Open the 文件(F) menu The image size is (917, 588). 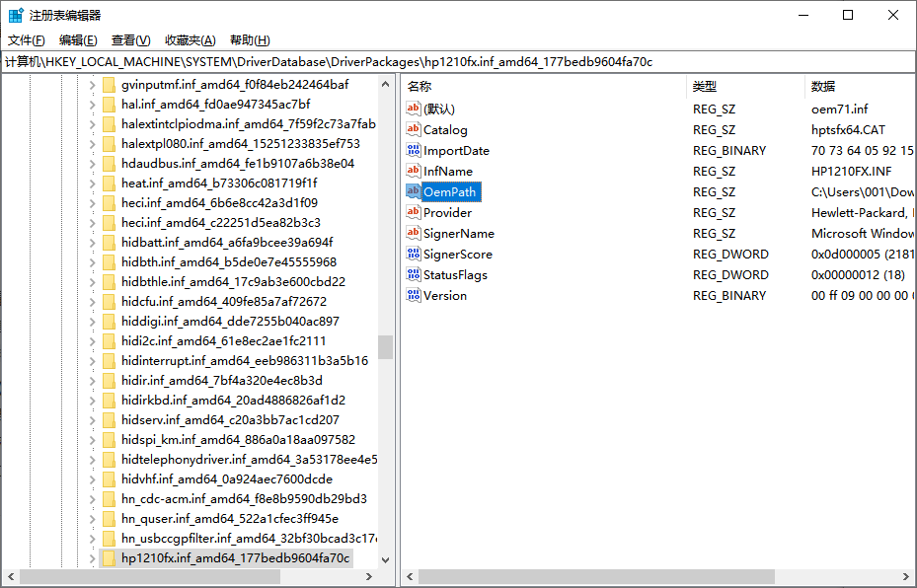point(27,39)
